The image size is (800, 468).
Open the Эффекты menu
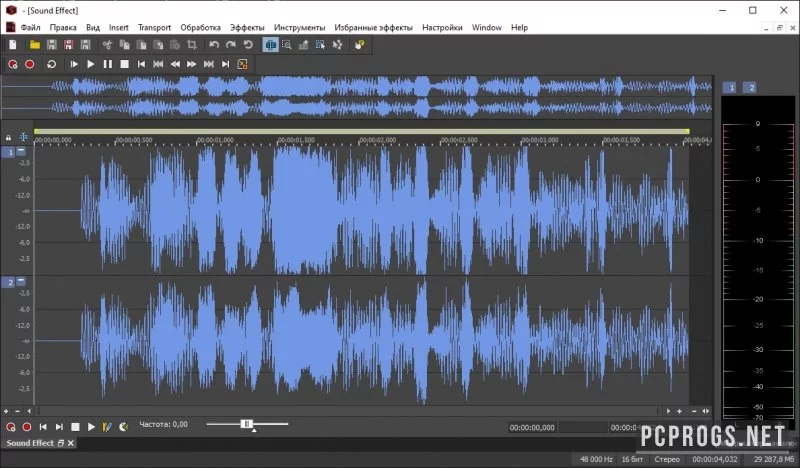(247, 28)
